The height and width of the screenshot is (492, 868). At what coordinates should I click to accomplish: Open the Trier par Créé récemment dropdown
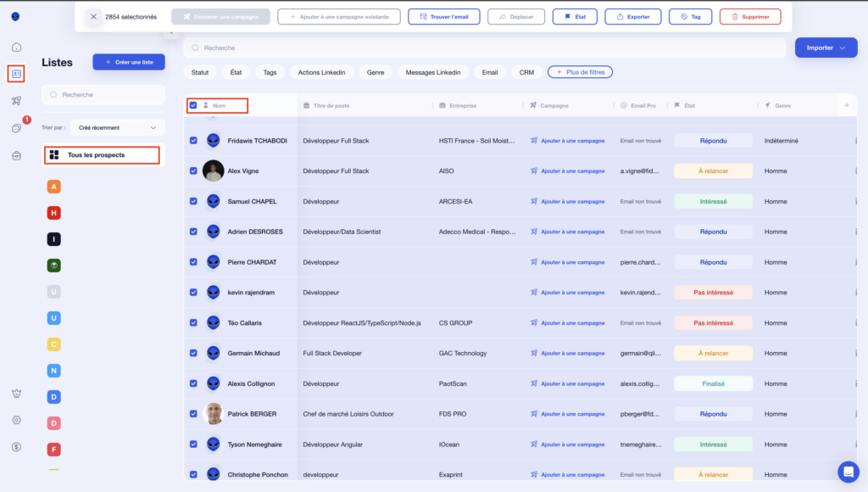point(117,127)
